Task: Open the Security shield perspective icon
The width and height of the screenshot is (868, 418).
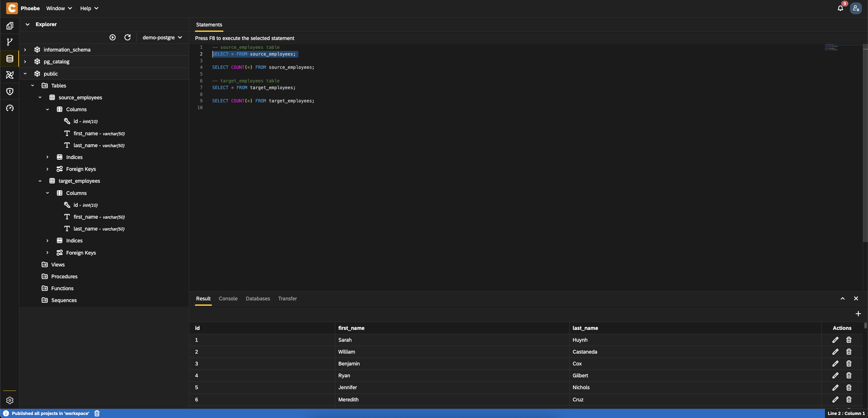Action: 10,92
